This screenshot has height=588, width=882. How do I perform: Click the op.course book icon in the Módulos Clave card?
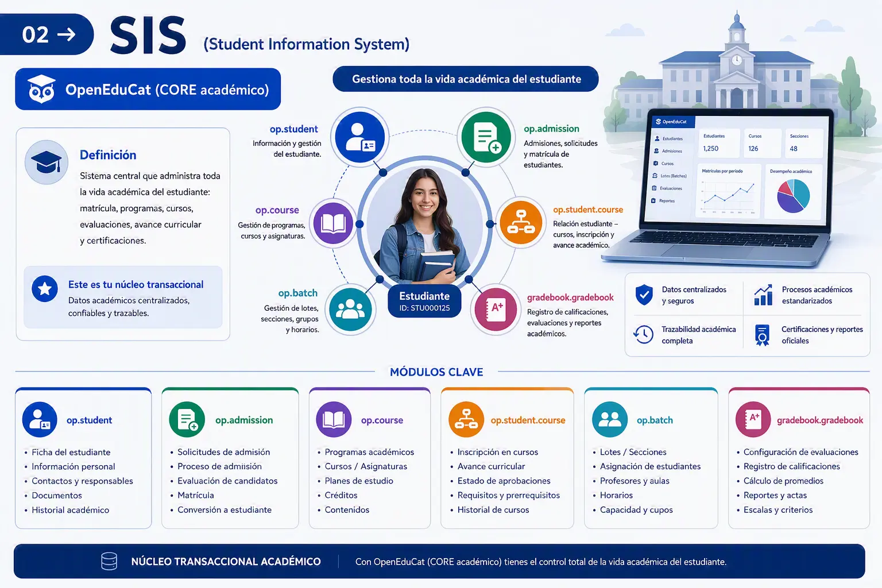click(x=334, y=420)
